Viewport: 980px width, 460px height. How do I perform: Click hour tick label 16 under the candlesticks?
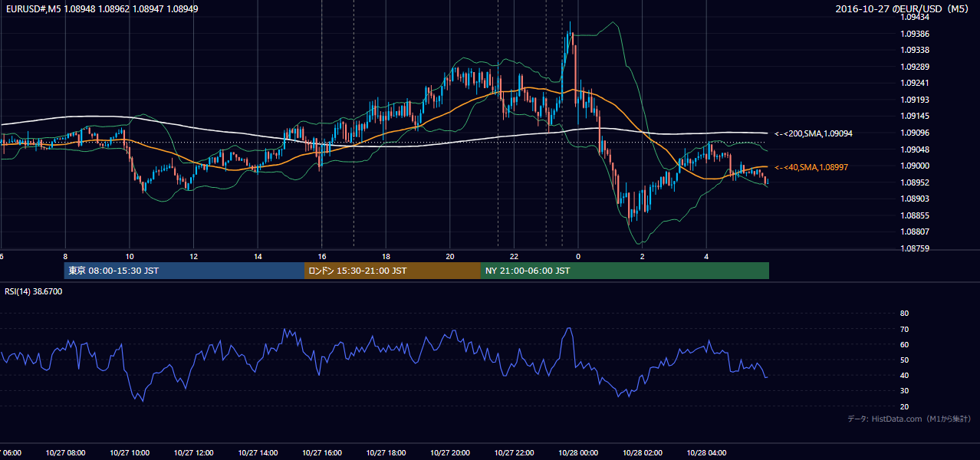pos(322,257)
